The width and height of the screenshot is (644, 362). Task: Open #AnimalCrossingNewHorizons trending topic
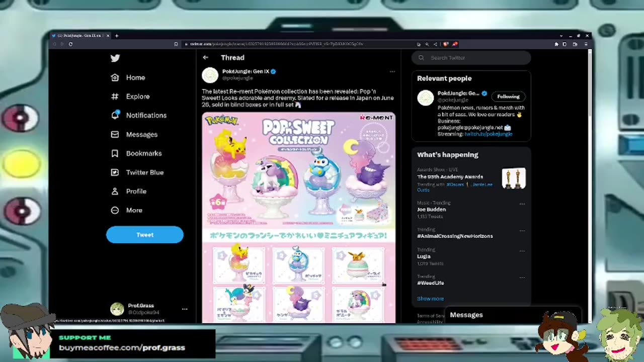(455, 236)
